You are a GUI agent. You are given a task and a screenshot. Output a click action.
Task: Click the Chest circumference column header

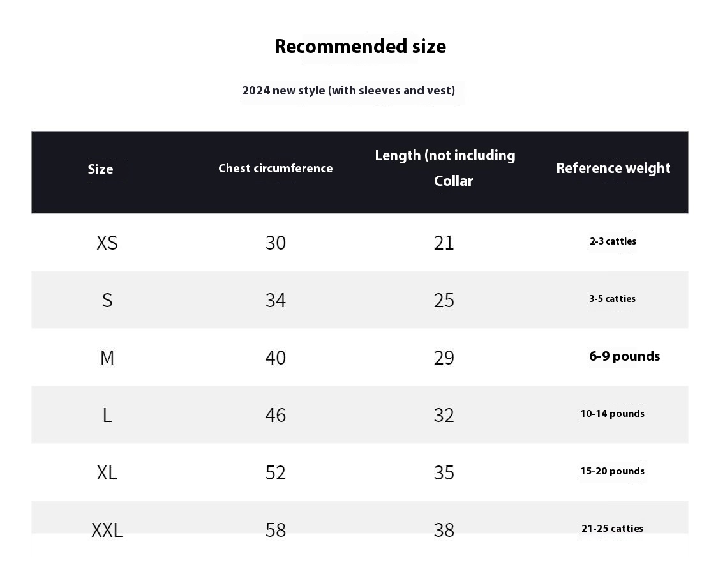coord(275,169)
